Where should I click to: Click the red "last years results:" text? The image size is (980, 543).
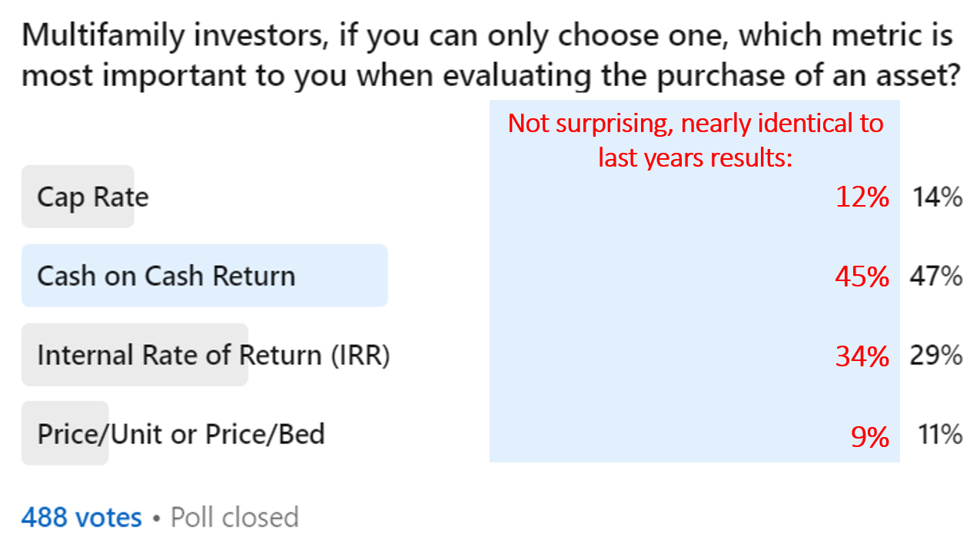point(695,158)
